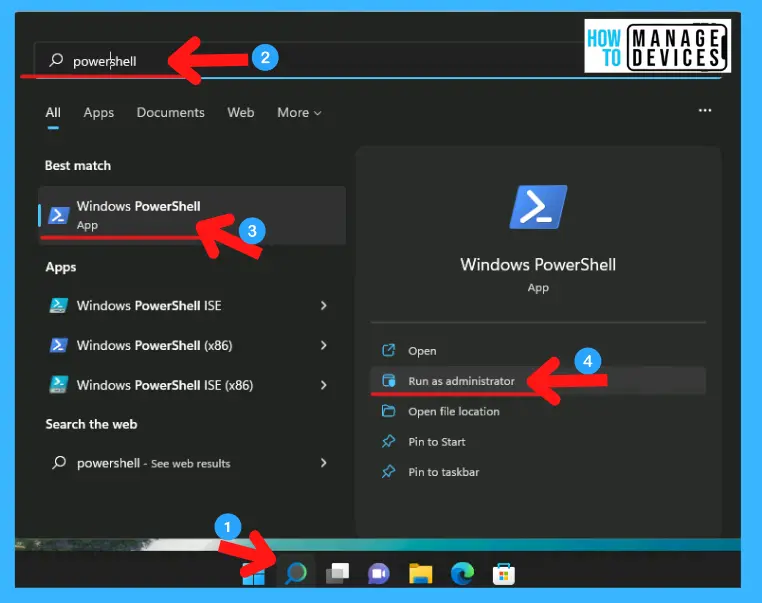Screen dimensions: 762x603
Task: Click 'powershell - See web results' entry
Action: [x=192, y=463]
